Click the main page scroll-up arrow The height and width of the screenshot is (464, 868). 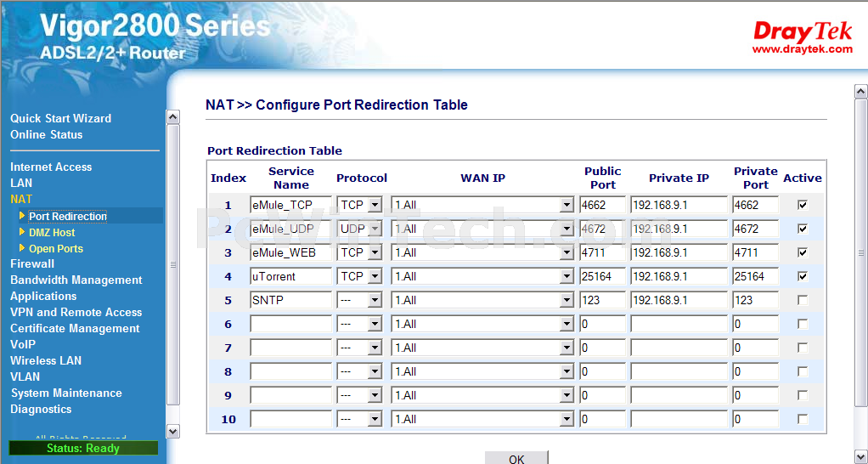click(861, 92)
